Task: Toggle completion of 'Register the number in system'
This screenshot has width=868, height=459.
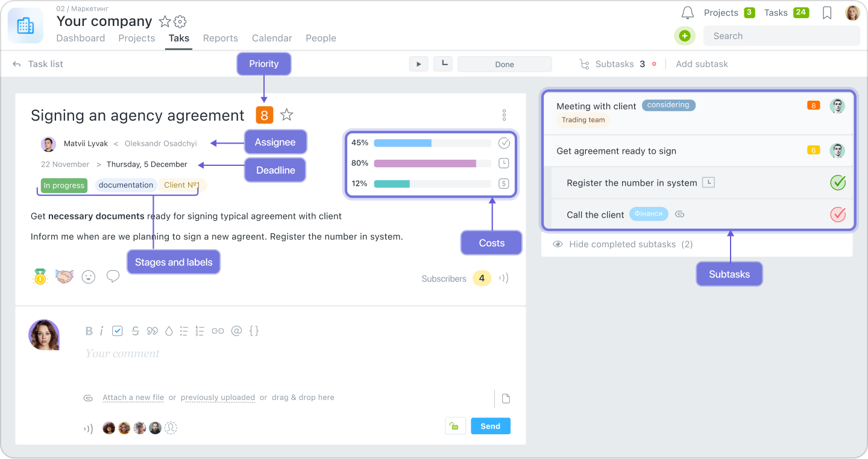Action: 838,183
